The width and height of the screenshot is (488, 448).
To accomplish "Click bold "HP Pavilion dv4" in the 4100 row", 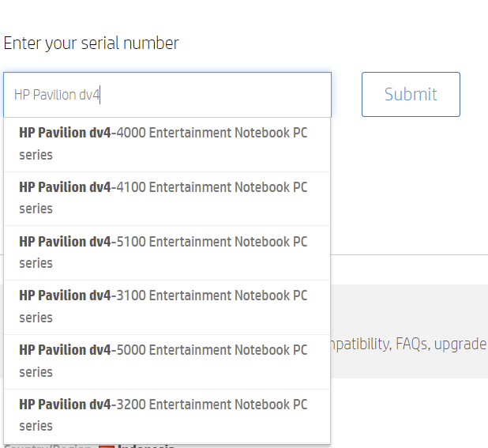I will pos(65,187).
